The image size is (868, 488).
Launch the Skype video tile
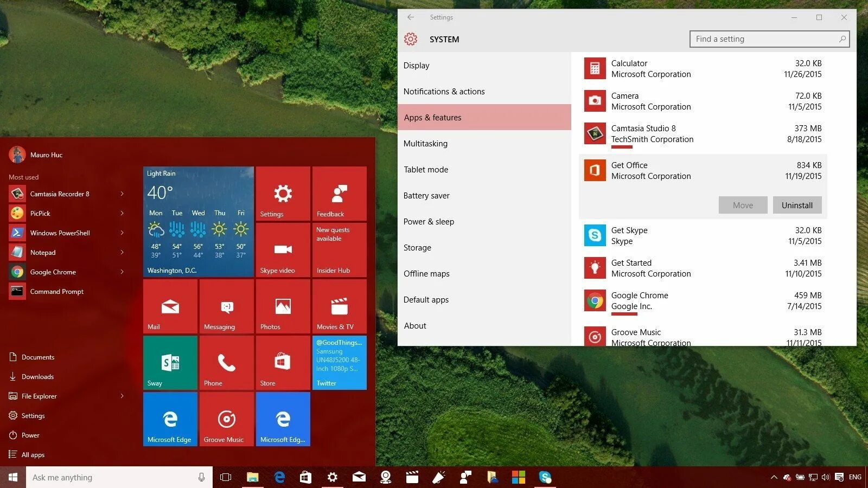283,250
